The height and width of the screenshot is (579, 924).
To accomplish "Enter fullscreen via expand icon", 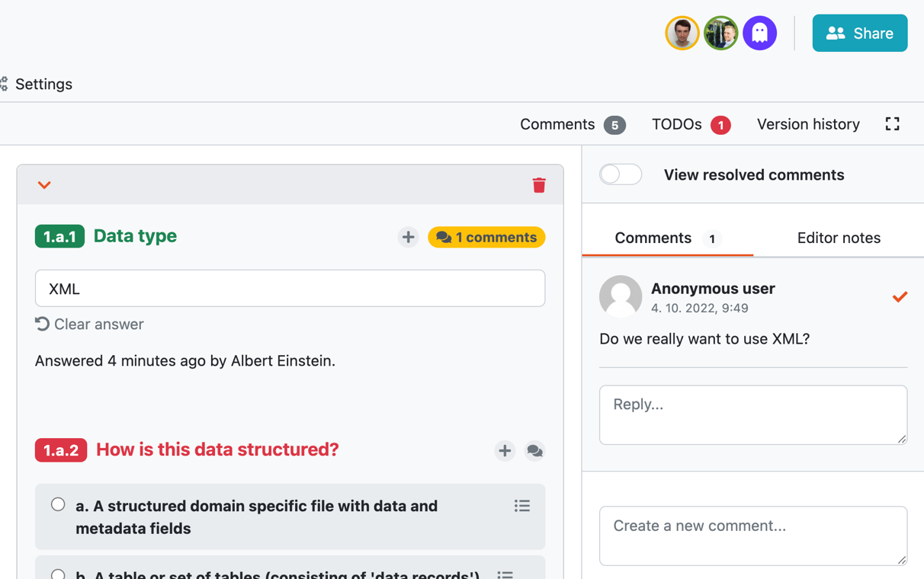I will coord(892,123).
